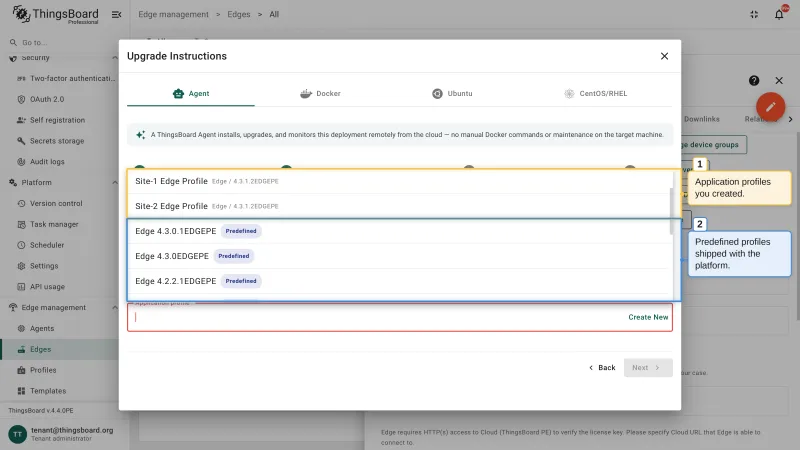Switch to the Docker tab
The width and height of the screenshot is (800, 450).
(x=320, y=93)
